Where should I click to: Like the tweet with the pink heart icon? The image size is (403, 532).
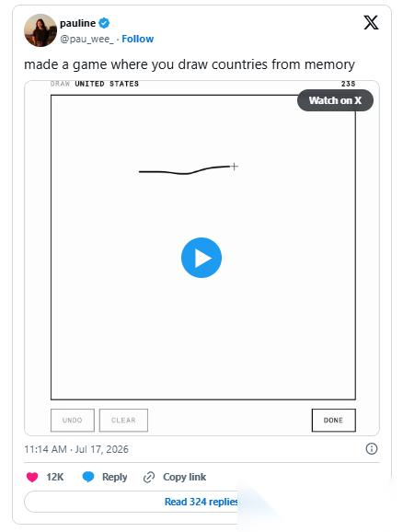click(x=32, y=477)
